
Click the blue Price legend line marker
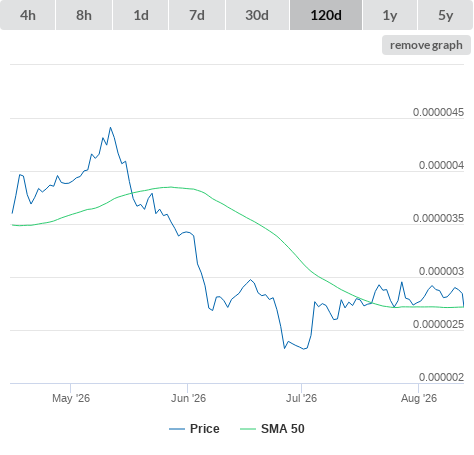click(x=177, y=429)
